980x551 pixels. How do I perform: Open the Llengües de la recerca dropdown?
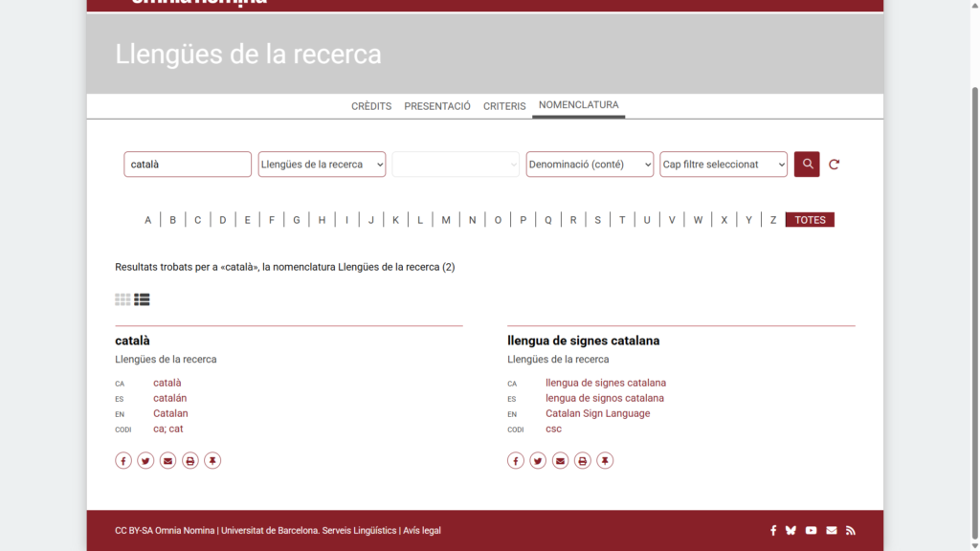tap(322, 164)
